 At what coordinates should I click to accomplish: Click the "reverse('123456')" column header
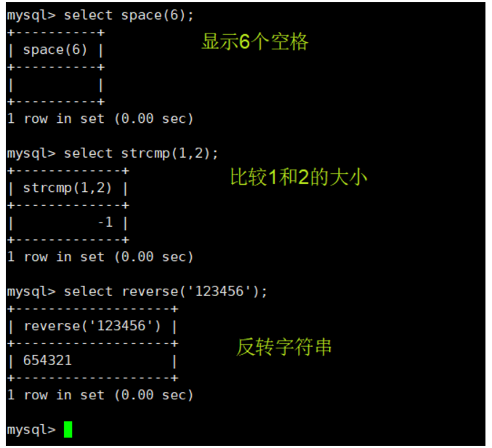click(92, 327)
